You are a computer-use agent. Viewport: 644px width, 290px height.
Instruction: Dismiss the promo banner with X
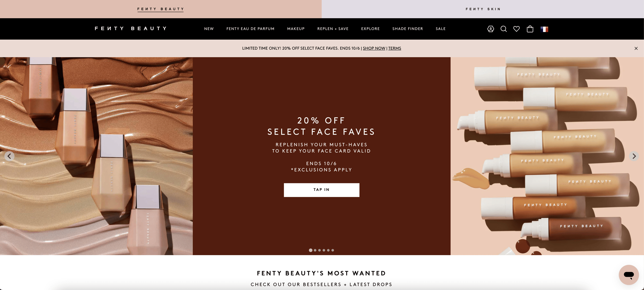click(x=636, y=49)
